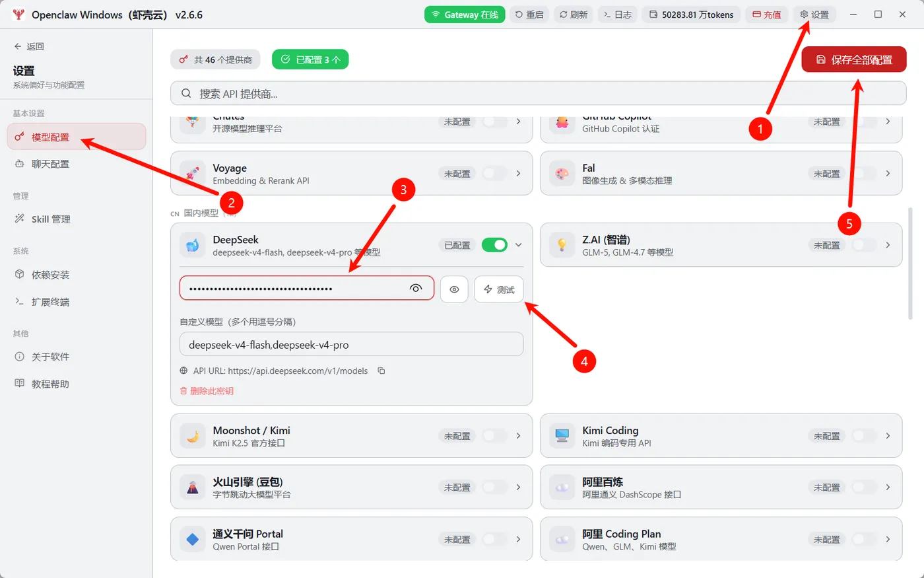Enable the GitHub Copilot toggle
The height and width of the screenshot is (578, 924).
point(864,122)
